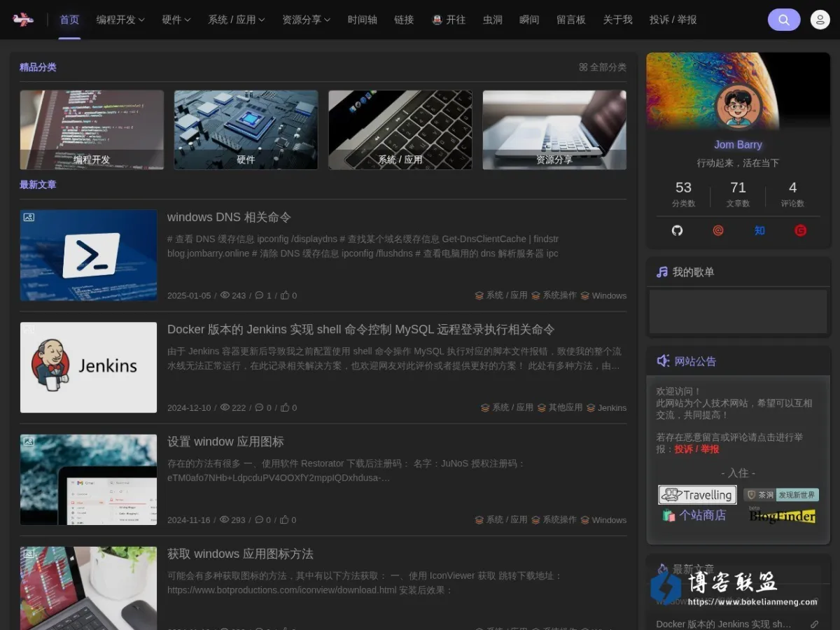The height and width of the screenshot is (630, 840).
Task: Open search with the purple magnifier button
Action: (x=784, y=20)
